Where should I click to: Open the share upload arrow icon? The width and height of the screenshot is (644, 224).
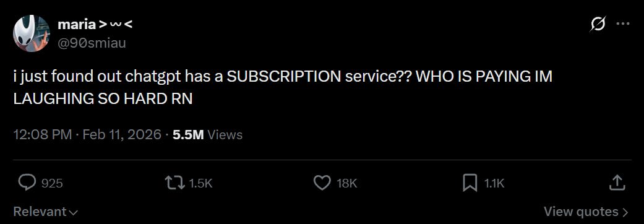pos(617,183)
